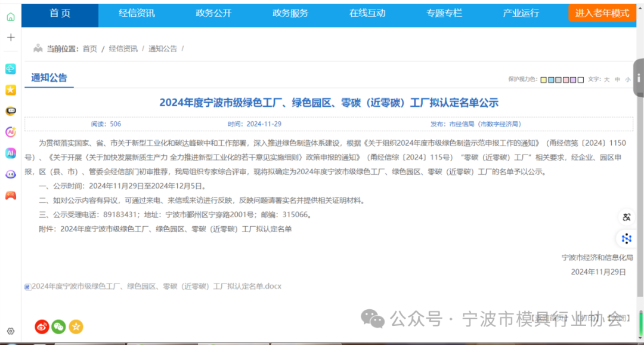Open sidebar settings gear icon
644x345 pixels.
pos(11,331)
